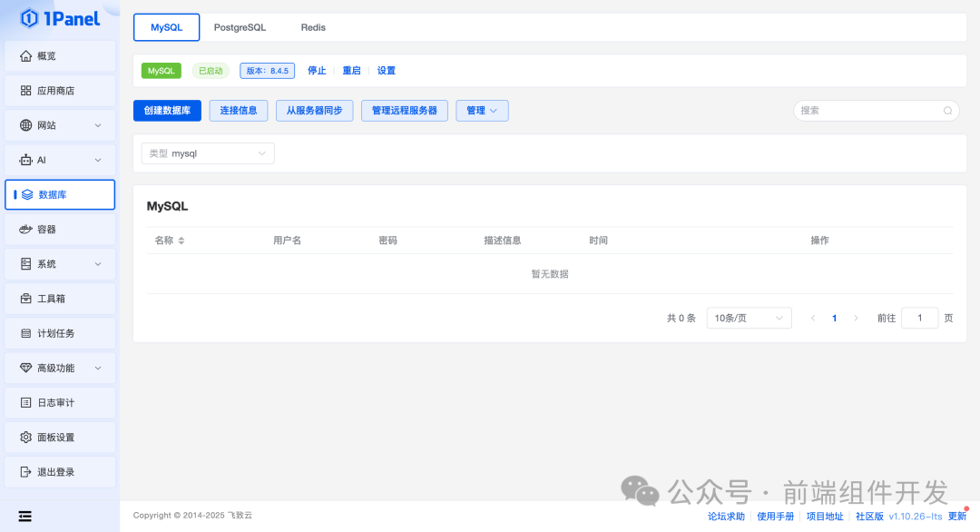Viewport: 980px width, 532px height.
Task: Click the 用户名 column header
Action: click(288, 241)
